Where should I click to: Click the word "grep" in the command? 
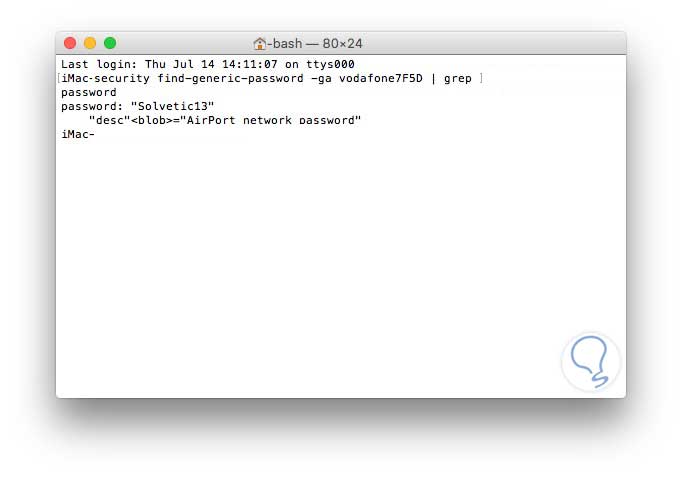(458, 78)
